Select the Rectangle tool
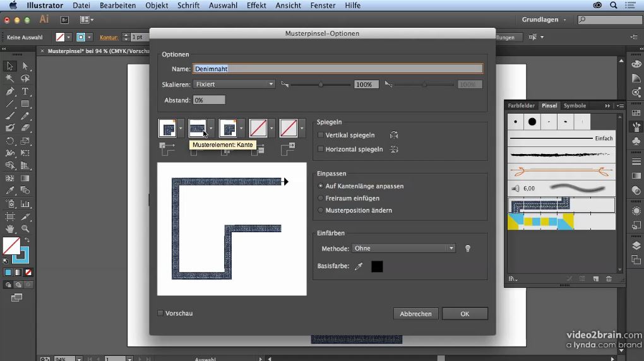 25,104
